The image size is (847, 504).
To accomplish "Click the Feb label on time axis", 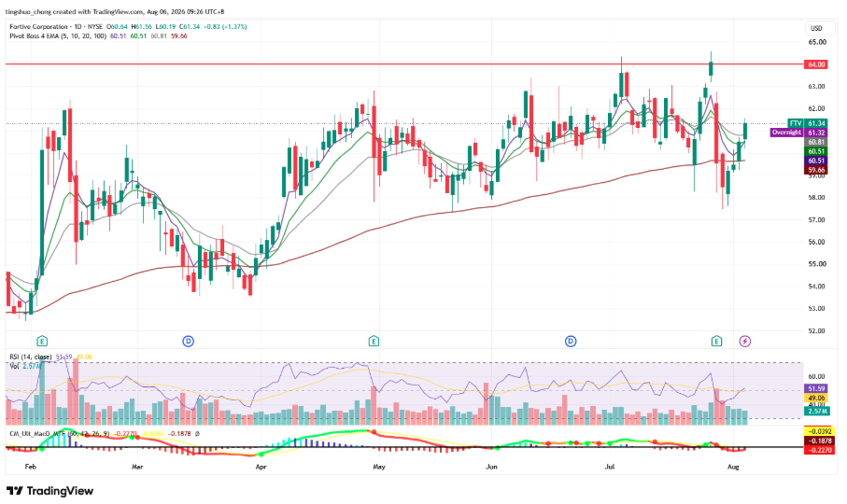I will click(x=31, y=467).
